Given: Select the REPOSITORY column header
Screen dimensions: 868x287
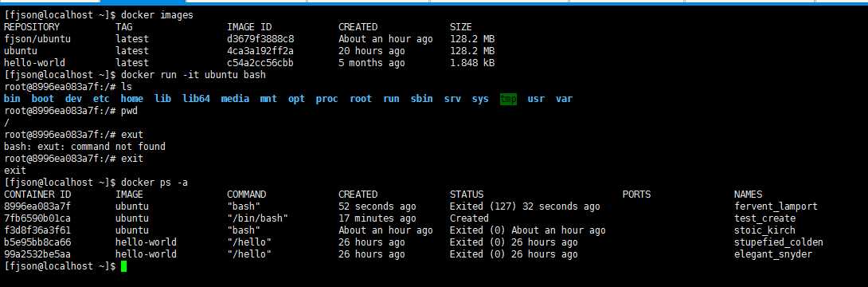Looking at the screenshot, I should (x=32, y=26).
